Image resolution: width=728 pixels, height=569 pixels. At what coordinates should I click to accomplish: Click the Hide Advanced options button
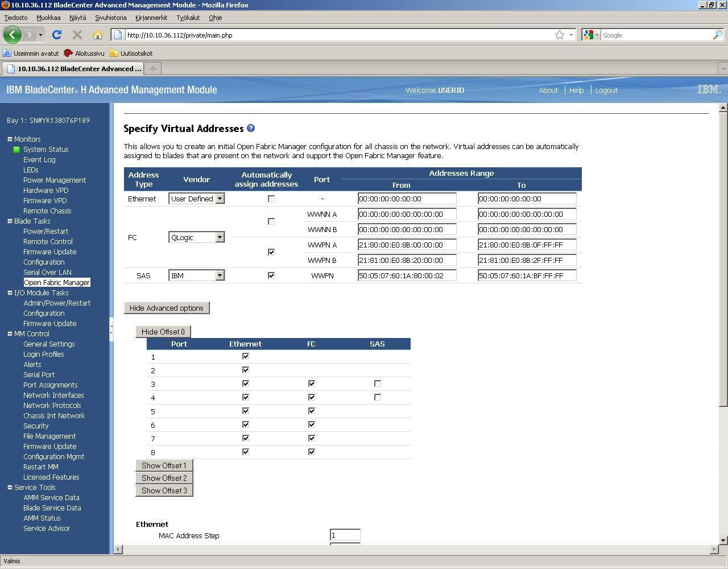[167, 308]
